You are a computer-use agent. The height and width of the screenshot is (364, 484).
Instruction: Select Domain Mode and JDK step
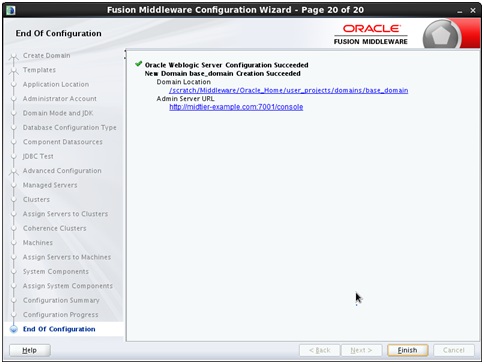tap(58, 113)
